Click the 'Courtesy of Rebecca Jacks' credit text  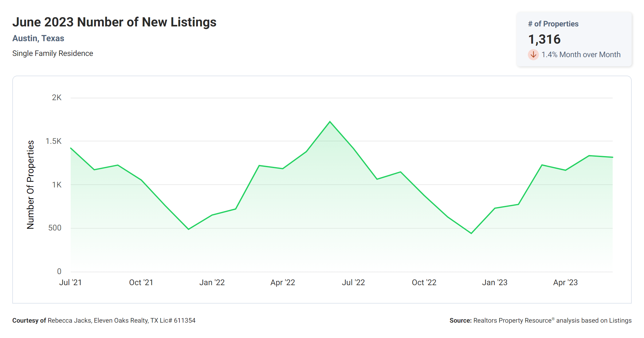tap(104, 320)
